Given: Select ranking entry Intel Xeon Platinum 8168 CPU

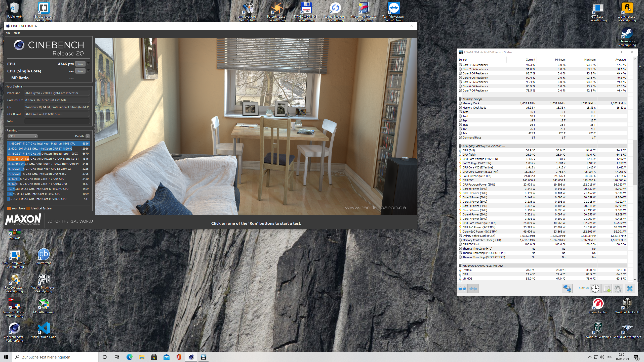Looking at the screenshot, I should click(x=49, y=144).
